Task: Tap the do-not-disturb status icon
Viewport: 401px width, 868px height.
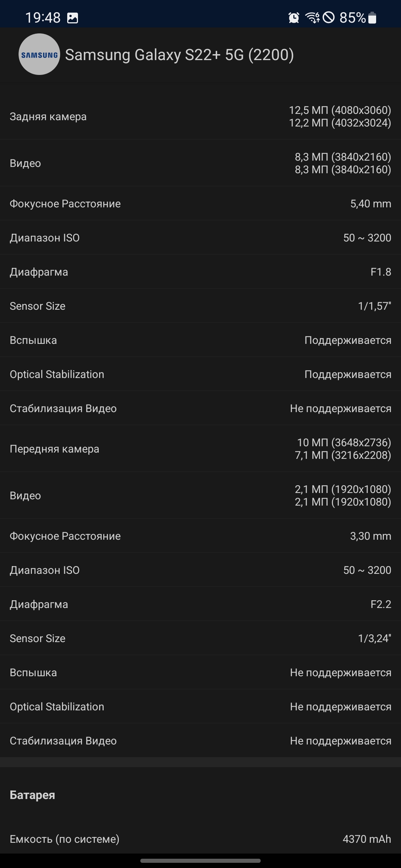Action: (x=329, y=17)
